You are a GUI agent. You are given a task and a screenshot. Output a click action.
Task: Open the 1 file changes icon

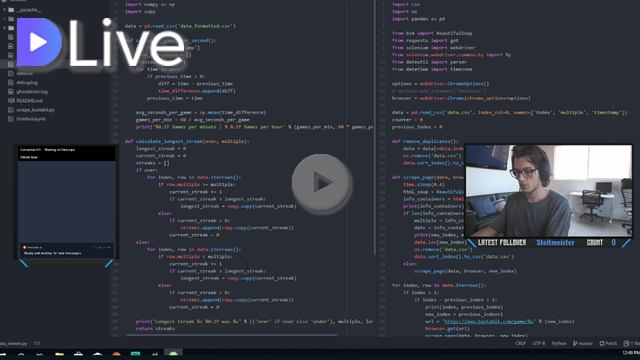(x=626, y=343)
